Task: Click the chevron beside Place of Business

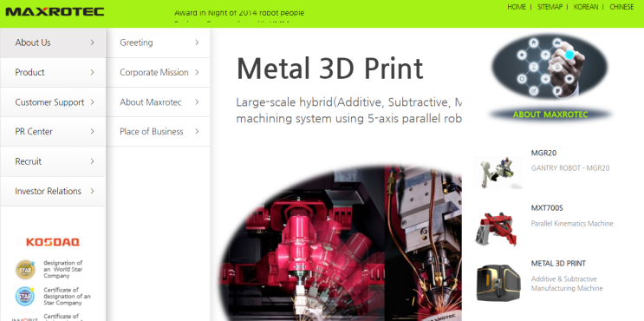Action: pos(197,131)
